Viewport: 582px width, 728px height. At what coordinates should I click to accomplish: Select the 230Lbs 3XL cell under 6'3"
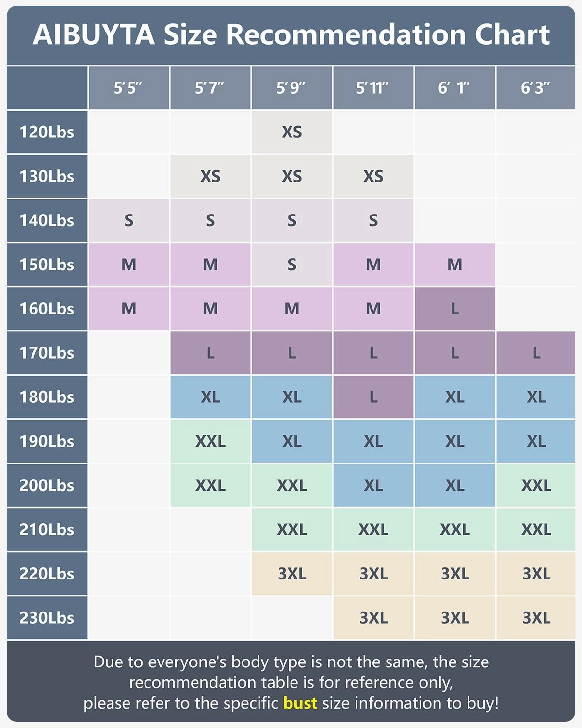point(535,618)
